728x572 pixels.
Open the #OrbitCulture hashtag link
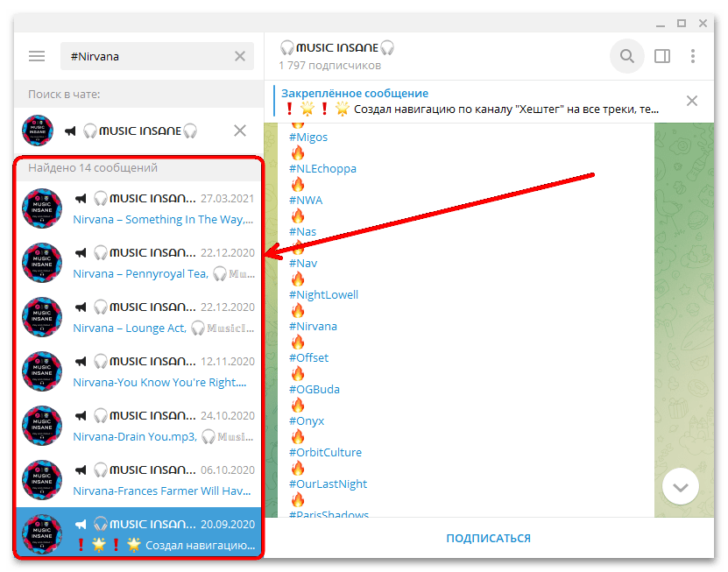325,453
